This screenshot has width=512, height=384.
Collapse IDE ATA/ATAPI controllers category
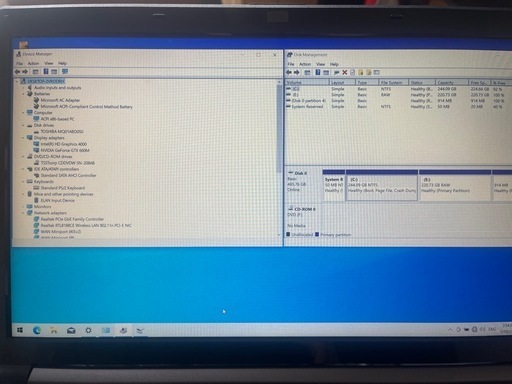(24, 169)
